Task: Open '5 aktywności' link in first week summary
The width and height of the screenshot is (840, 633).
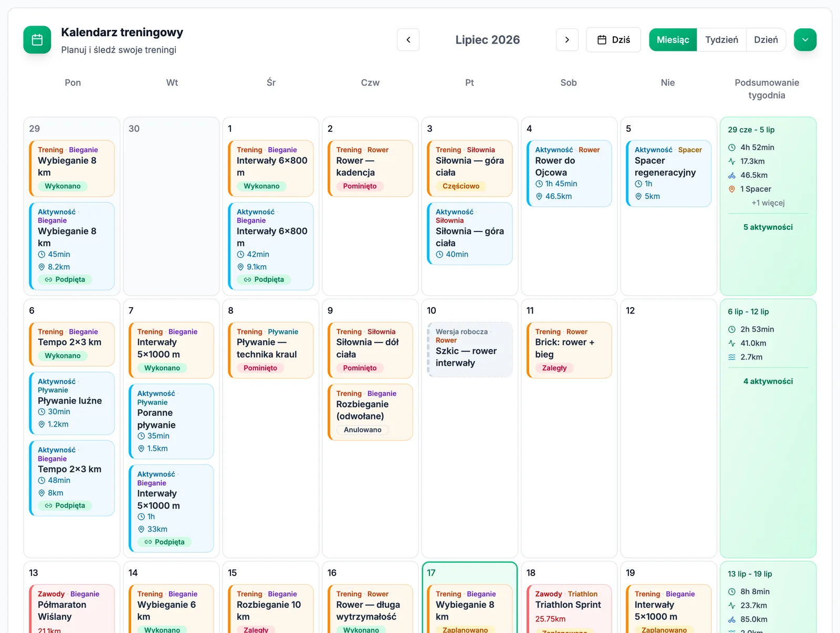Action: [768, 227]
